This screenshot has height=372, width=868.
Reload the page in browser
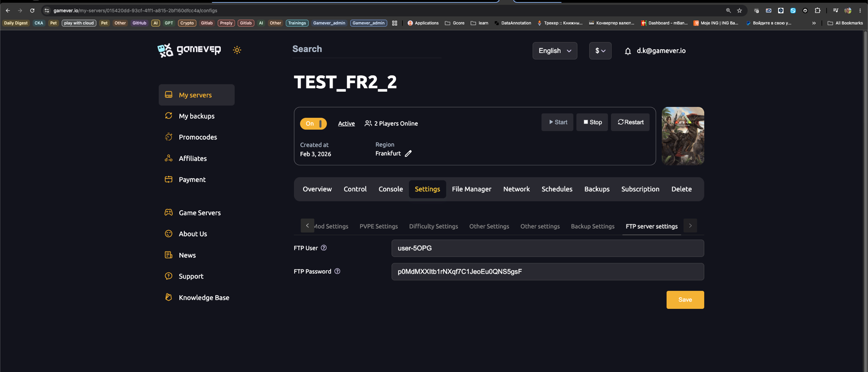(x=32, y=10)
